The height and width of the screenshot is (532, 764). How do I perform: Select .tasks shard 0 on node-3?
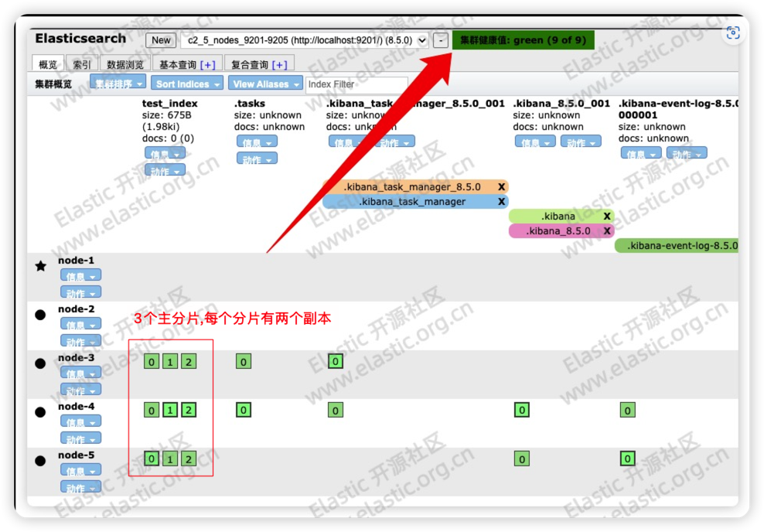pyautogui.click(x=244, y=361)
